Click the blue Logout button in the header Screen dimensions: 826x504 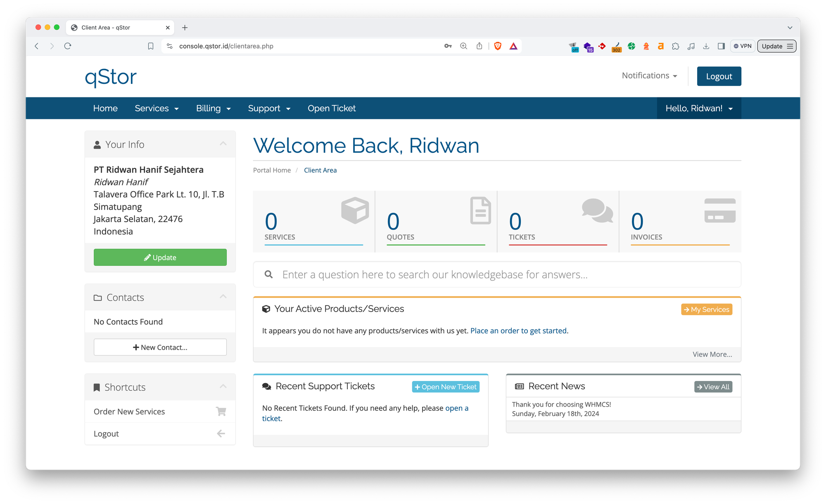click(719, 76)
